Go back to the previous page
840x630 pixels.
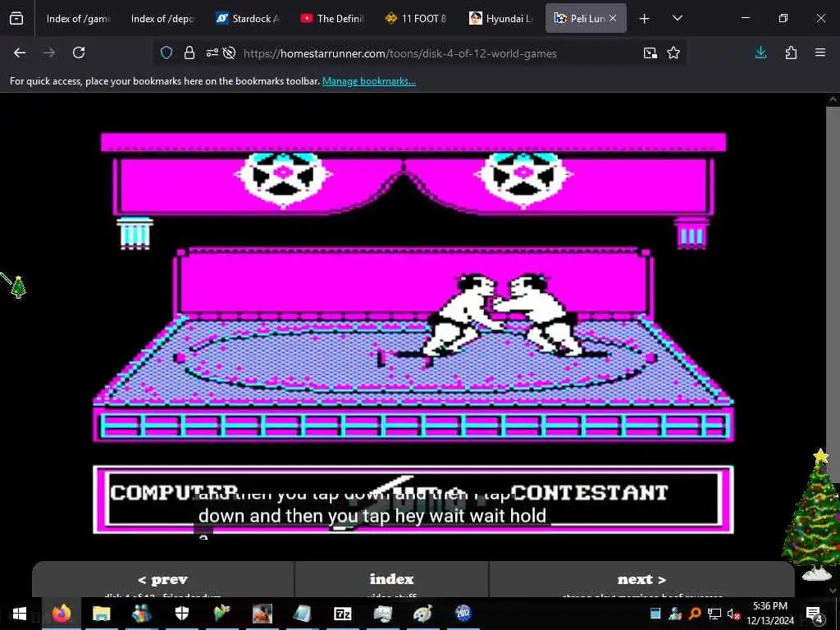click(x=20, y=52)
